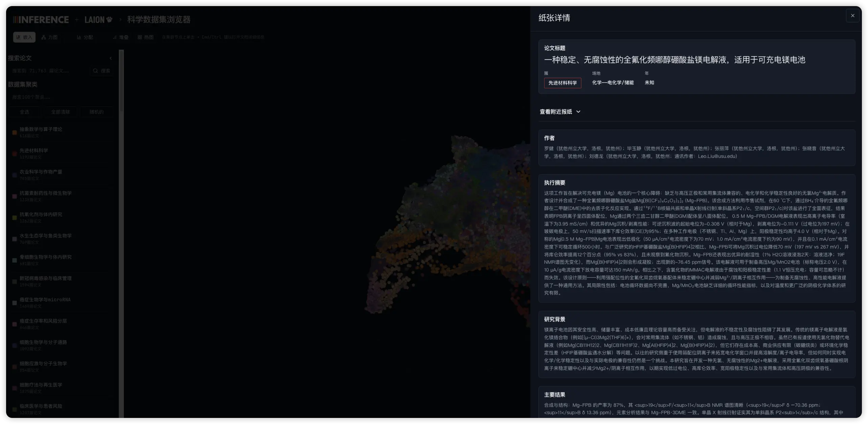Enable the 抽象数学与算子理论 cluster checkbox
The image size is (868, 424).
coord(15,132)
